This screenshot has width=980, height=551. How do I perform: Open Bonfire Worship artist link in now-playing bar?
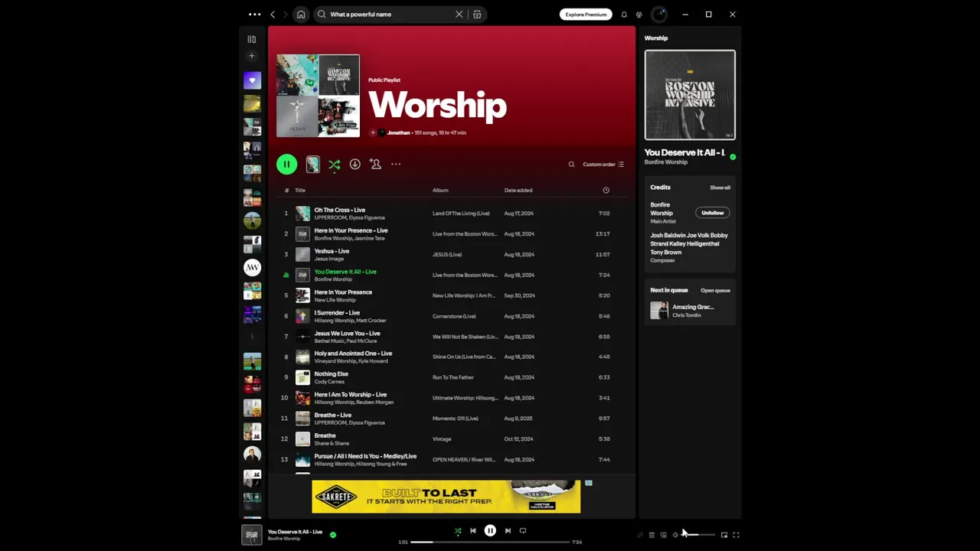pyautogui.click(x=284, y=539)
